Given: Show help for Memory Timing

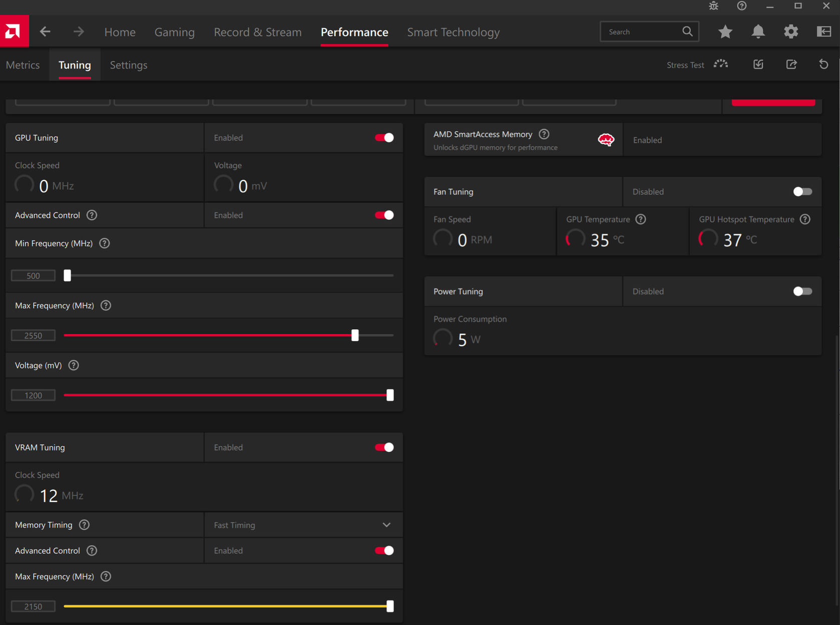Looking at the screenshot, I should pyautogui.click(x=84, y=525).
